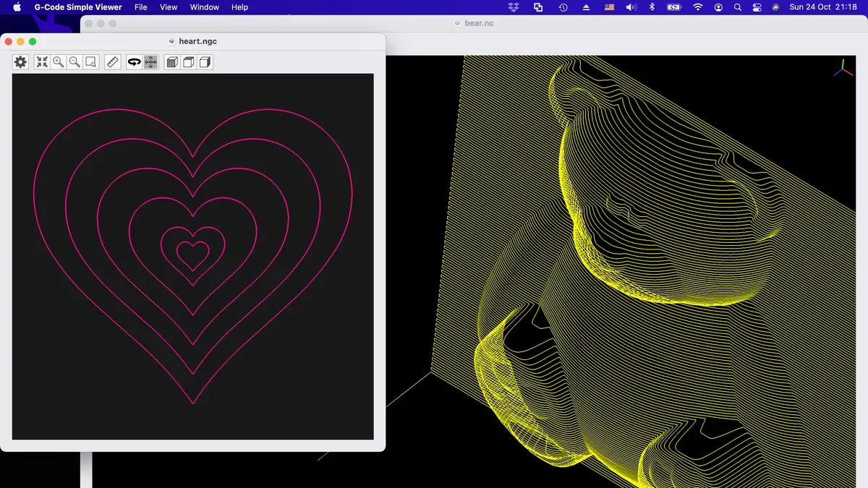Viewport: 868px width, 488px height.
Task: Click the fit-to-view arrows icon
Action: (42, 62)
